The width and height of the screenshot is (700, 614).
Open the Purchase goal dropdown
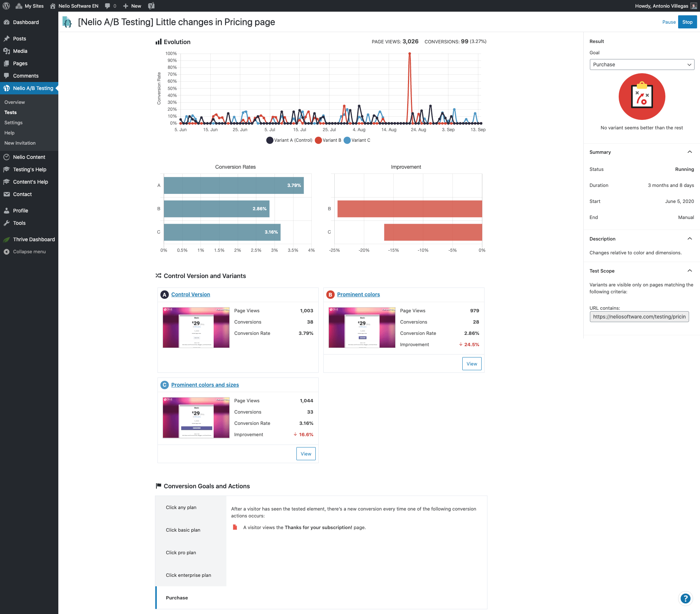coord(642,64)
